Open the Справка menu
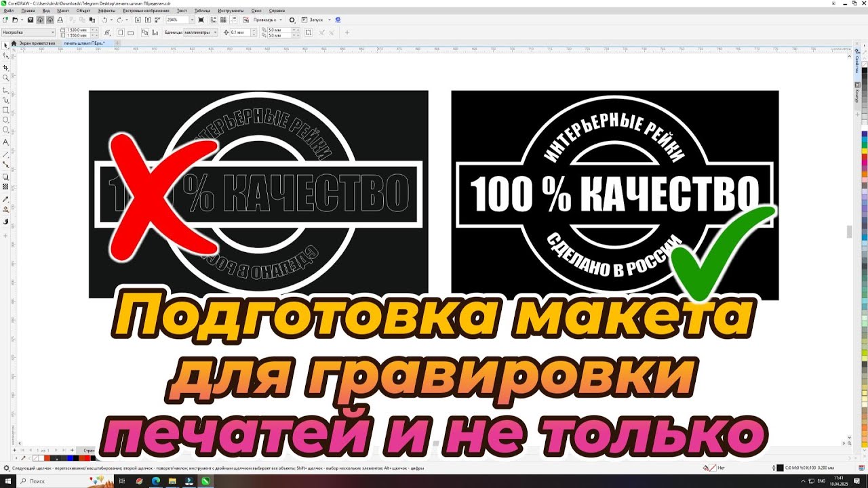 click(277, 11)
